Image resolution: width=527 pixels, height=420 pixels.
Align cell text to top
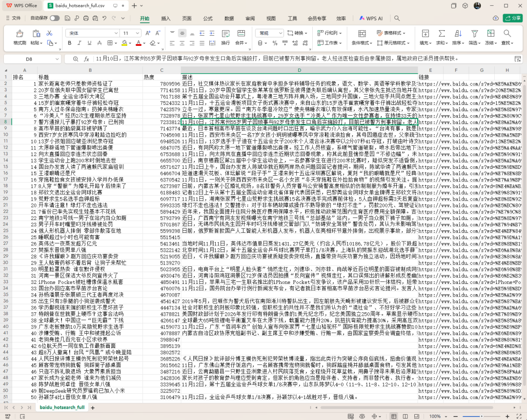coord(172,33)
